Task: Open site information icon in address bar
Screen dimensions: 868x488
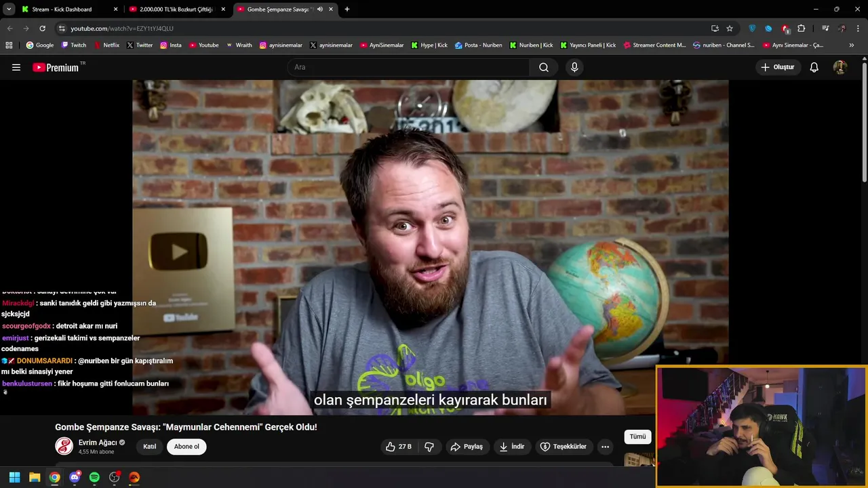Action: (62, 28)
